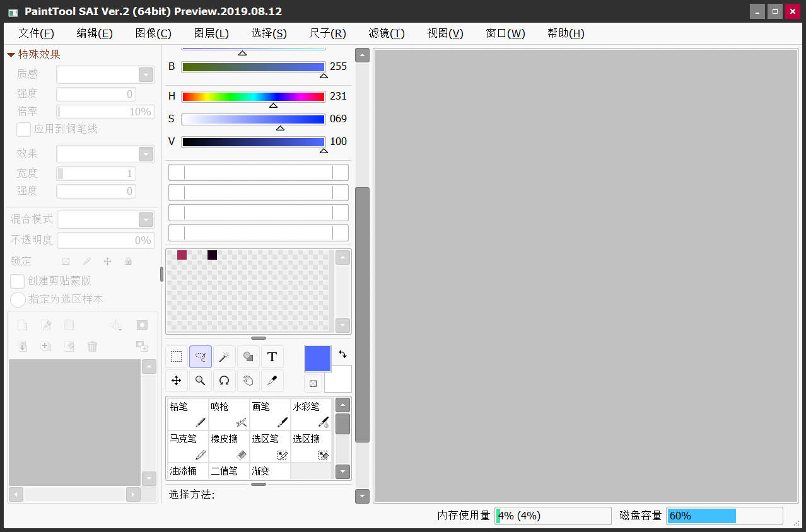This screenshot has width=806, height=532.
Task: Choose the 油漆桶 paint bucket tool
Action: coord(188,471)
